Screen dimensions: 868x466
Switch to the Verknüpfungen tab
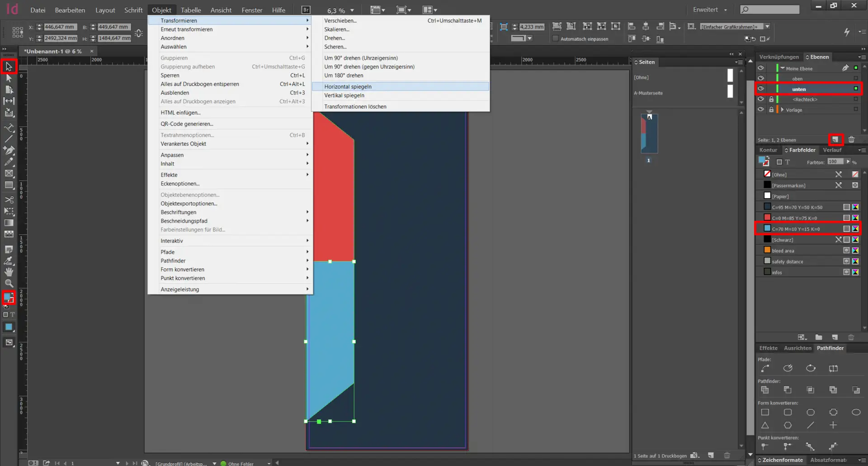[779, 57]
